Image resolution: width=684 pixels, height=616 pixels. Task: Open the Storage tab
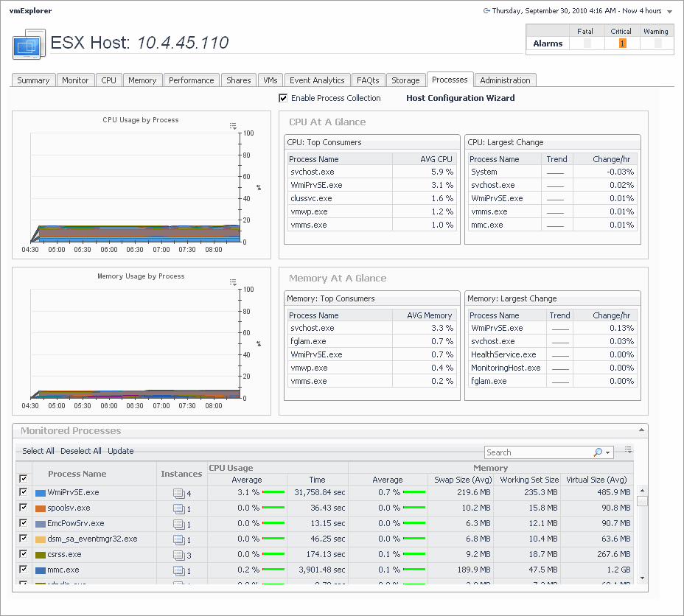tap(405, 80)
